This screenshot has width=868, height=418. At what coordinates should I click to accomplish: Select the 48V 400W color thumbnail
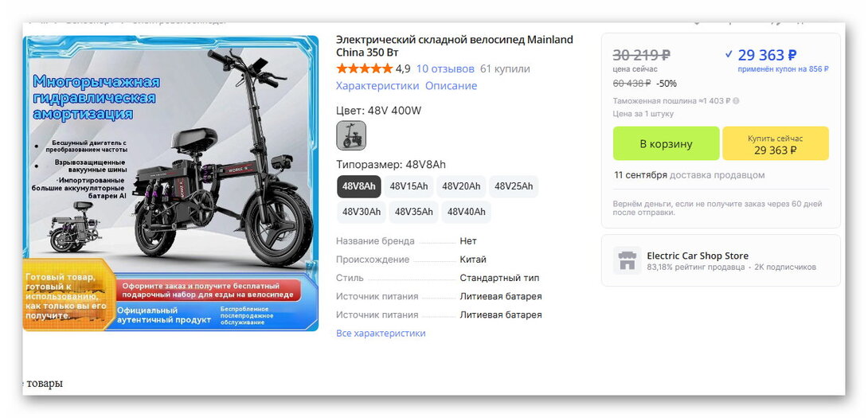(x=351, y=135)
